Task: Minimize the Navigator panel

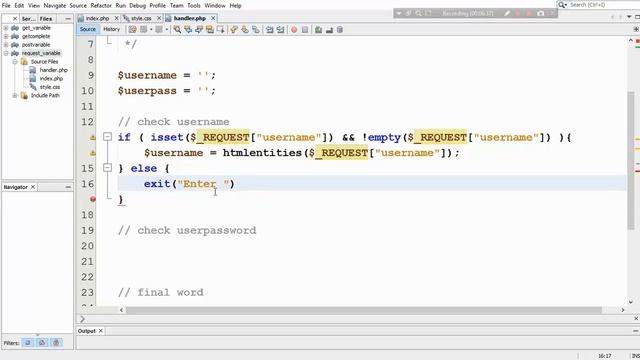Action: (x=68, y=187)
